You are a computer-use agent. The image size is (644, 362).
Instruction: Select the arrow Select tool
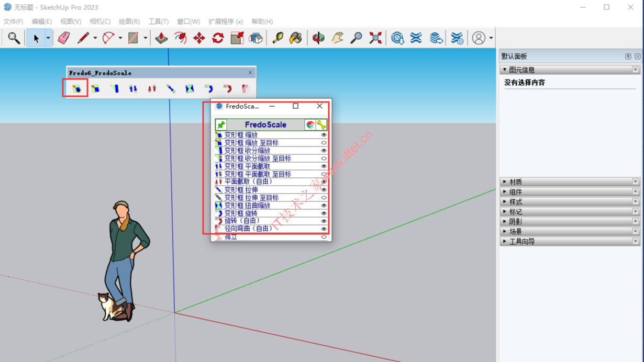36,38
